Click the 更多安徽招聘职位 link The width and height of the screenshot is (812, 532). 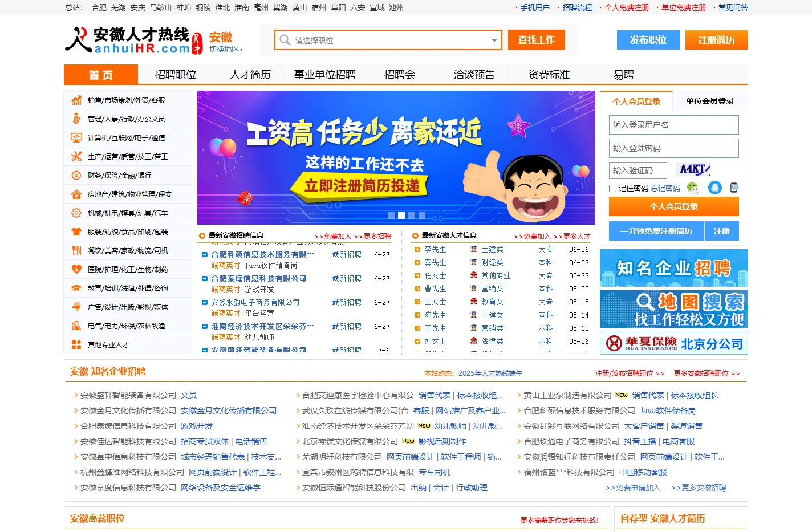pos(707,373)
